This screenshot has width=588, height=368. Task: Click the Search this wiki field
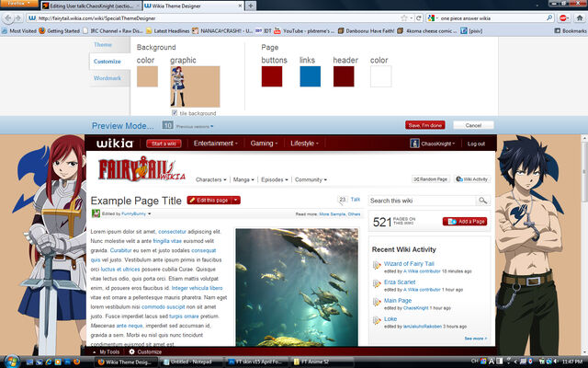(x=422, y=201)
